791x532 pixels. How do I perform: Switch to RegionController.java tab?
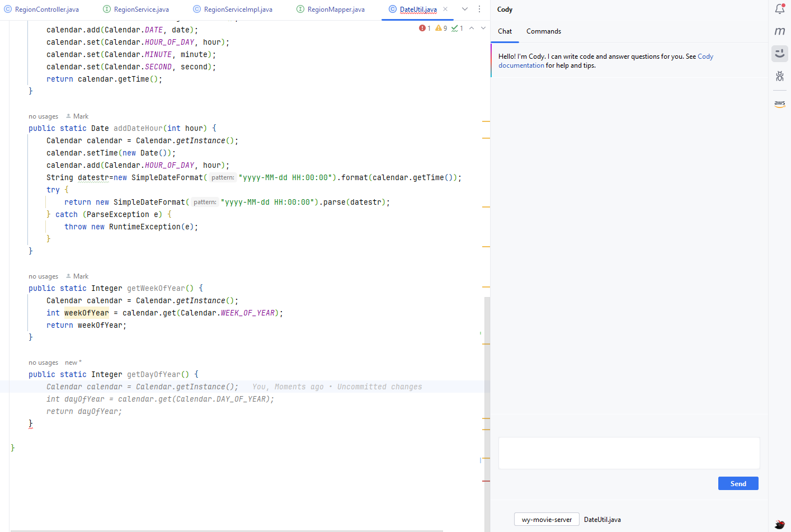tap(42, 10)
